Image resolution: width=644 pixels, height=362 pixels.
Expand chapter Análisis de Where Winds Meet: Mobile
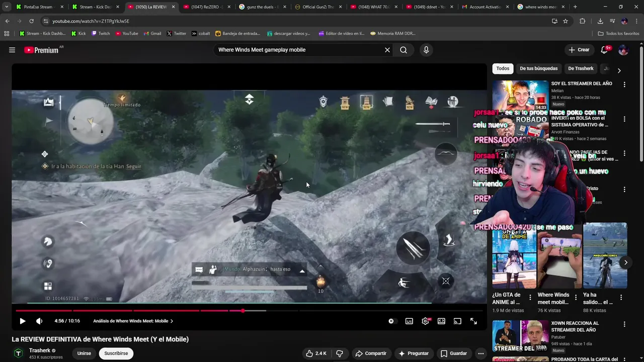point(133,321)
